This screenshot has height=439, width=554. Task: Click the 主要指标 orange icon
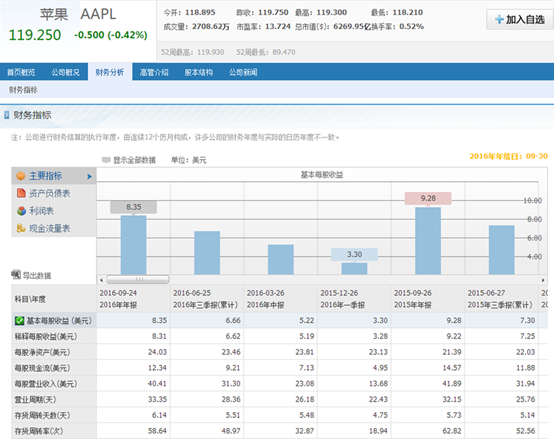tap(21, 176)
